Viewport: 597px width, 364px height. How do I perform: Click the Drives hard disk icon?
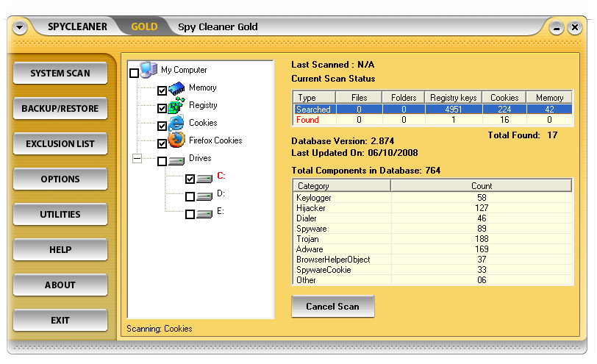click(176, 162)
